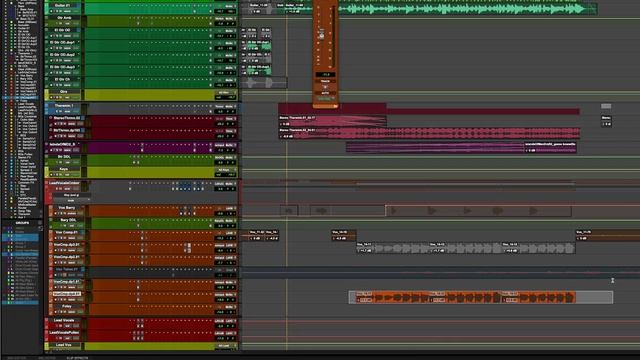
Task: Select the long pink Theremin audio clip
Action: tap(430, 133)
